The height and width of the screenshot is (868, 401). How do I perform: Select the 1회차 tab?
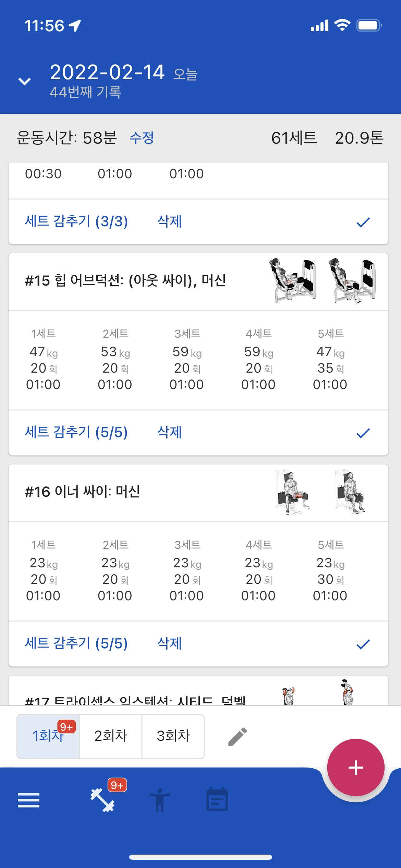click(x=48, y=736)
